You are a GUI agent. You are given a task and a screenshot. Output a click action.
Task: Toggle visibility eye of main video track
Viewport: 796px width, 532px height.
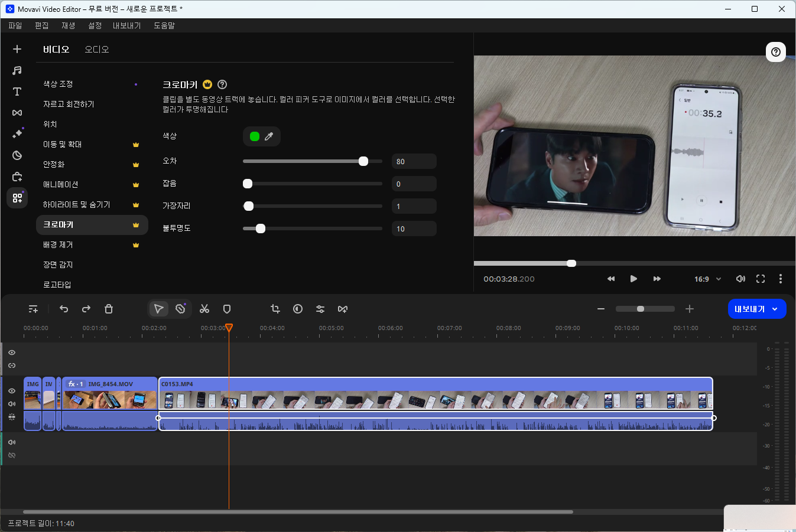(x=12, y=391)
